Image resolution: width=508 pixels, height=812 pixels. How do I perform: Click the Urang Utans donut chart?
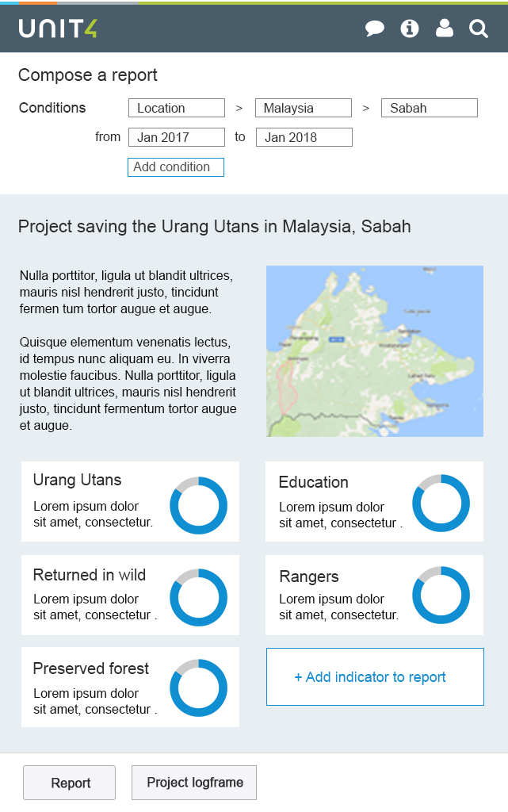pyautogui.click(x=199, y=505)
